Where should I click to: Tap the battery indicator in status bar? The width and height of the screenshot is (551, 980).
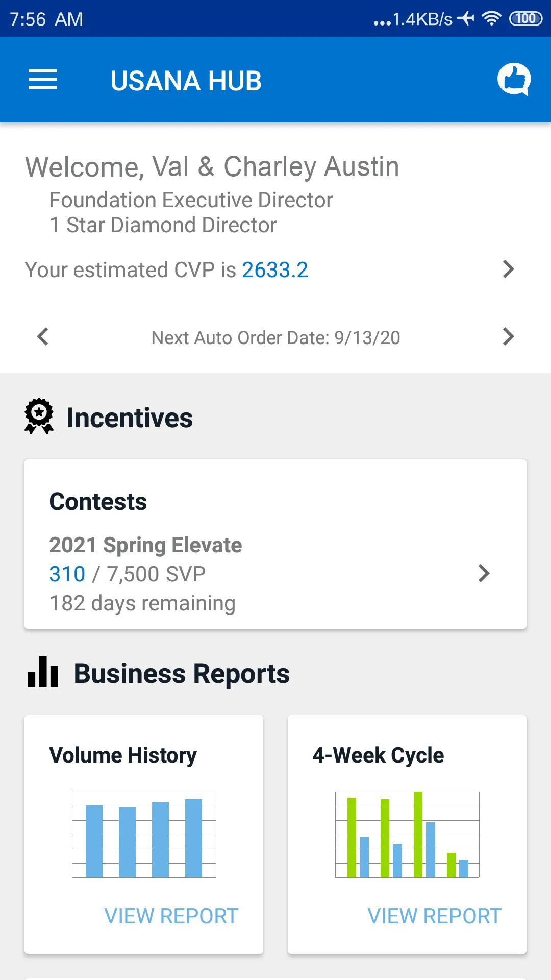pyautogui.click(x=525, y=19)
